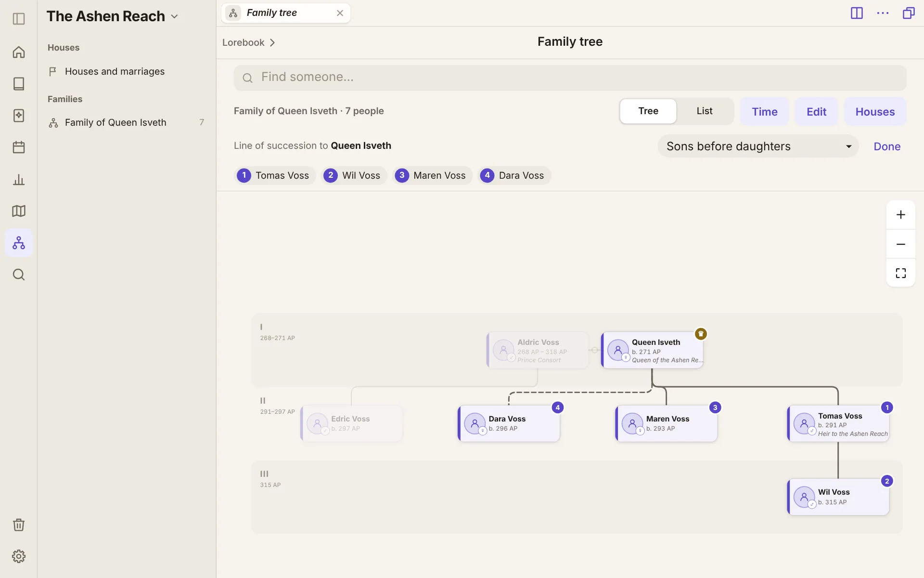Select the Tomas Voss succession chip
Screen dimensions: 924x578
[x=275, y=175]
